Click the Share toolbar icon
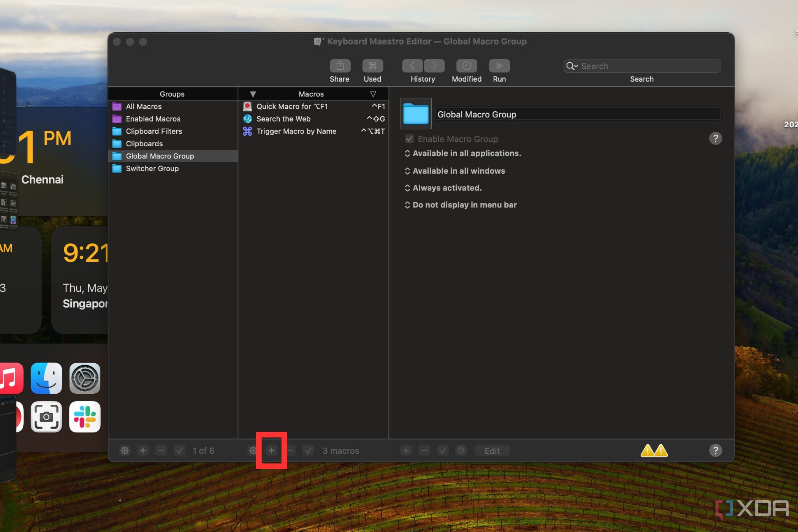This screenshot has height=532, width=798. pyautogui.click(x=339, y=66)
